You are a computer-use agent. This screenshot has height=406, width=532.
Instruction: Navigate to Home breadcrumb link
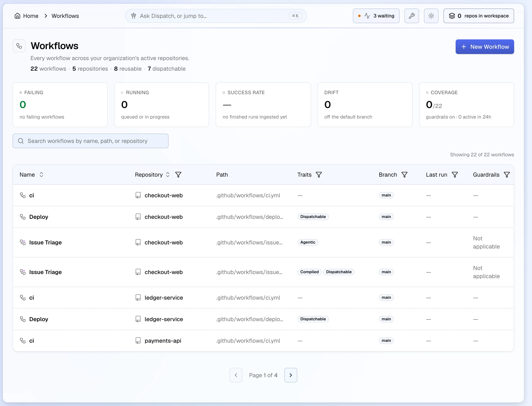pyautogui.click(x=26, y=16)
